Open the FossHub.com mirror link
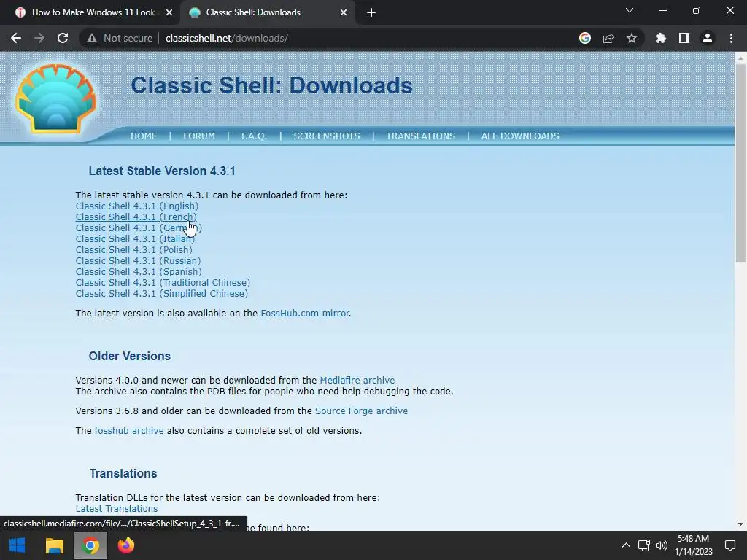The image size is (747, 560). [x=305, y=314]
